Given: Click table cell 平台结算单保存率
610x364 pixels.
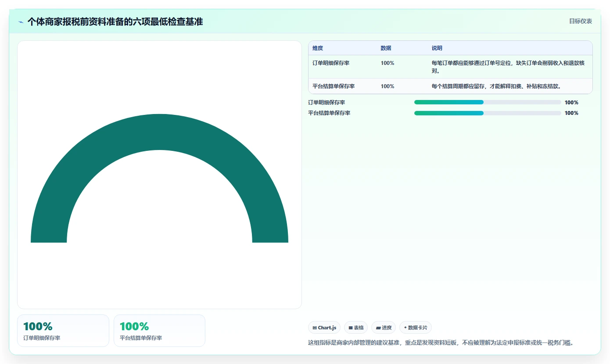Looking at the screenshot, I should coord(334,86).
